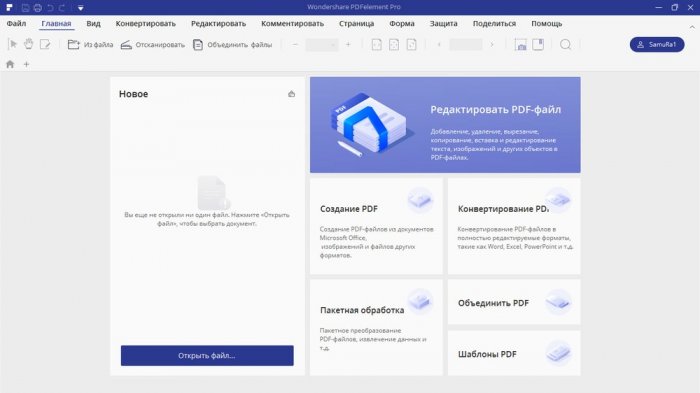Image resolution: width=700 pixels, height=393 pixels.
Task: Open the Помощь tab
Action: click(546, 24)
